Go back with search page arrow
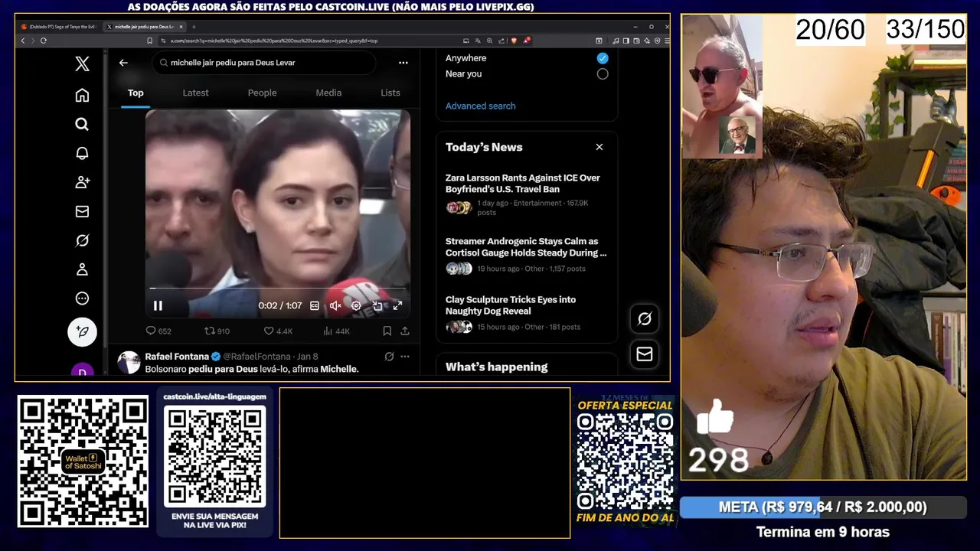The image size is (980, 551). (123, 63)
